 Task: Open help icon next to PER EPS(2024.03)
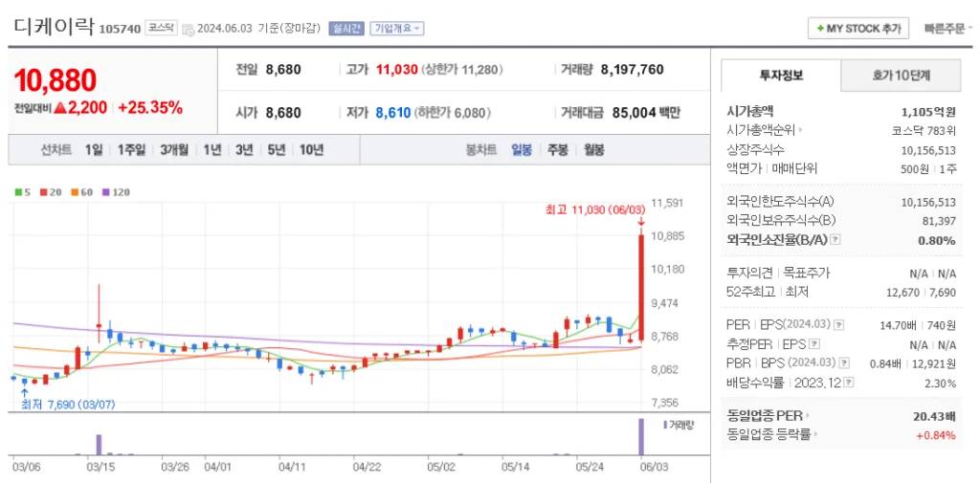pos(839,325)
